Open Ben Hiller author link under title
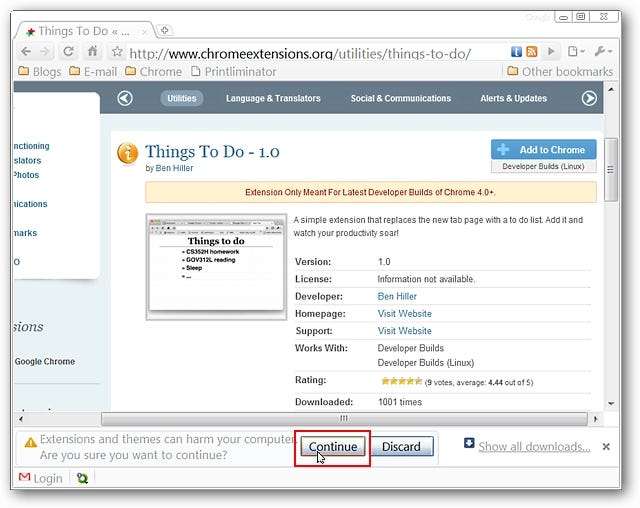The width and height of the screenshot is (640, 508). click(174, 168)
